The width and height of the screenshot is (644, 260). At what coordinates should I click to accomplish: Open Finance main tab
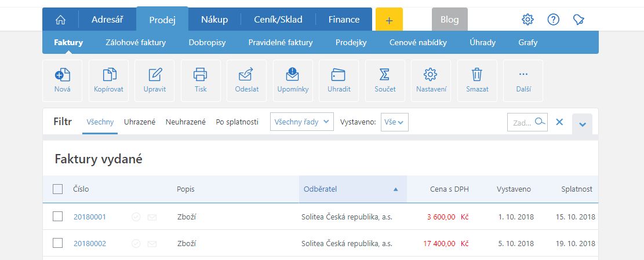pyautogui.click(x=344, y=19)
